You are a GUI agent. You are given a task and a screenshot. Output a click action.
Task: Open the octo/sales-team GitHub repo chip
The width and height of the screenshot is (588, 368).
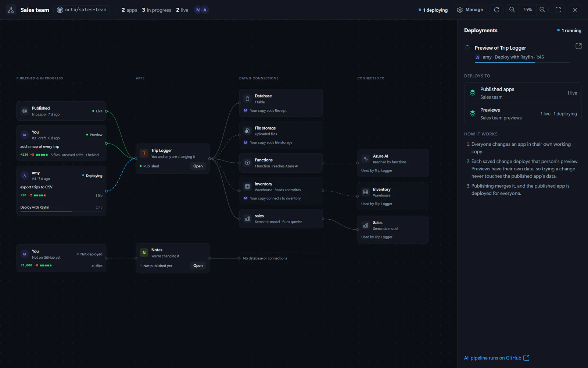coord(82,10)
